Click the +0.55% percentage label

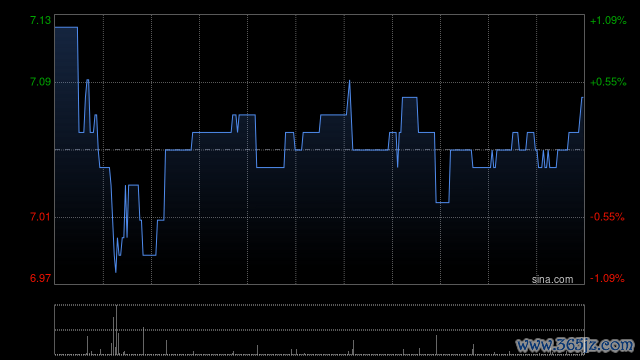[x=608, y=82]
